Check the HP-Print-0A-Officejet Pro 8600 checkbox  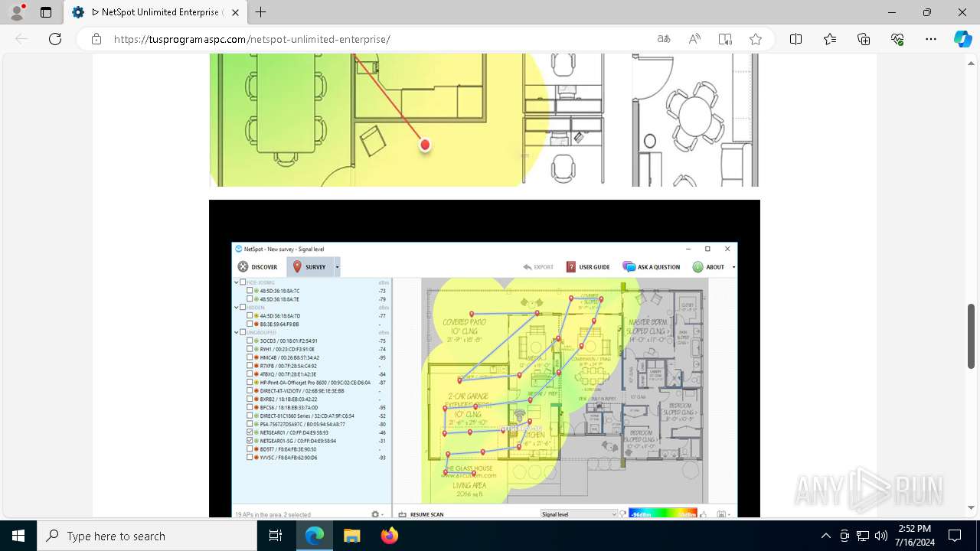(x=250, y=382)
